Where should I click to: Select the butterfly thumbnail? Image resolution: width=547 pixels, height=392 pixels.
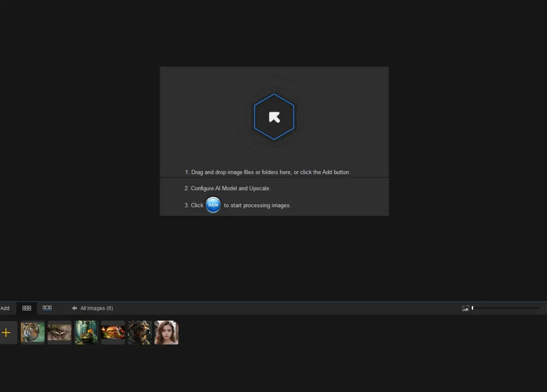[x=59, y=333]
